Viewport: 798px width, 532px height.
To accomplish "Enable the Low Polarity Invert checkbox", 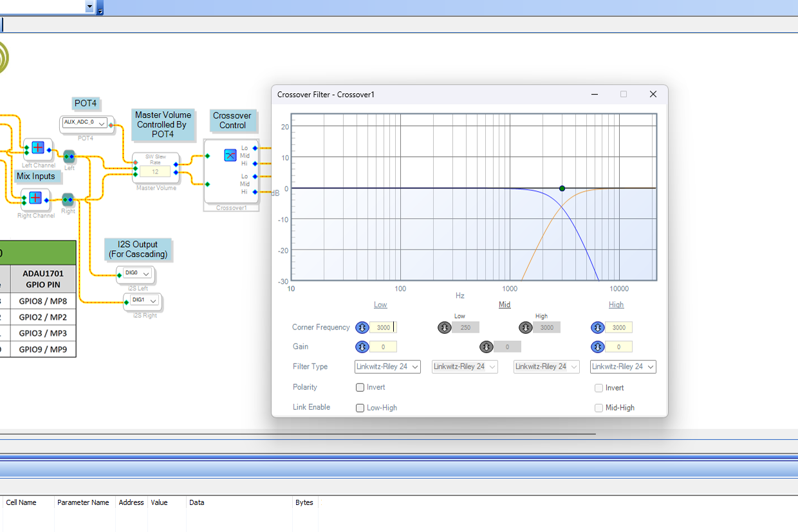I will pyautogui.click(x=360, y=387).
